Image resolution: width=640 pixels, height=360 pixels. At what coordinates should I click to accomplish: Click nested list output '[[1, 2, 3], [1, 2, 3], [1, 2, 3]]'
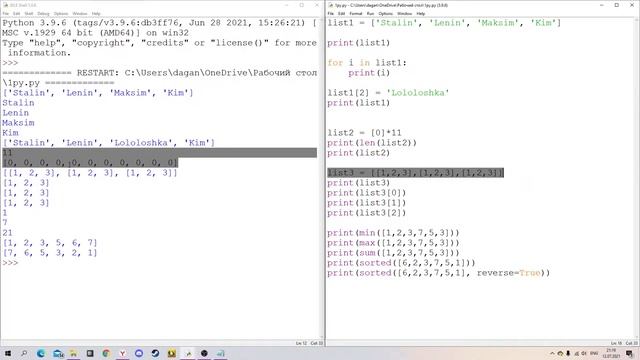click(90, 173)
